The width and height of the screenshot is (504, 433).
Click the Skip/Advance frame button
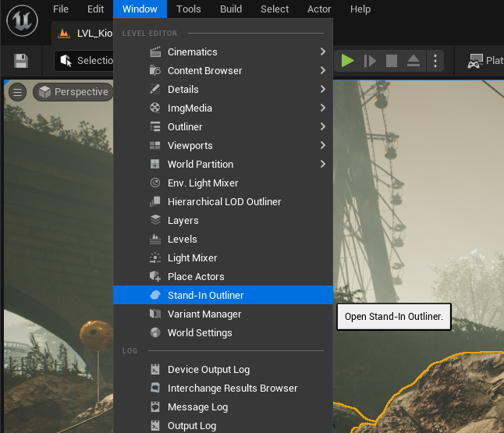coord(370,61)
